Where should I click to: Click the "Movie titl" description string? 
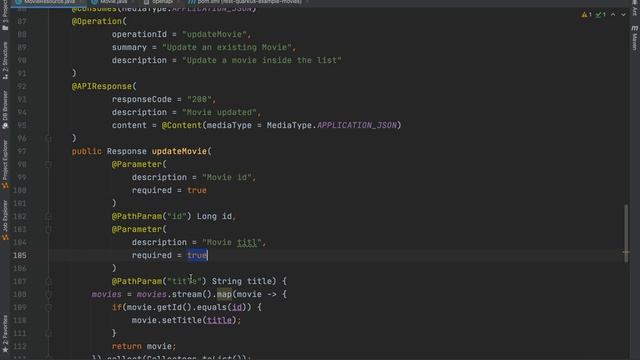[x=231, y=242]
